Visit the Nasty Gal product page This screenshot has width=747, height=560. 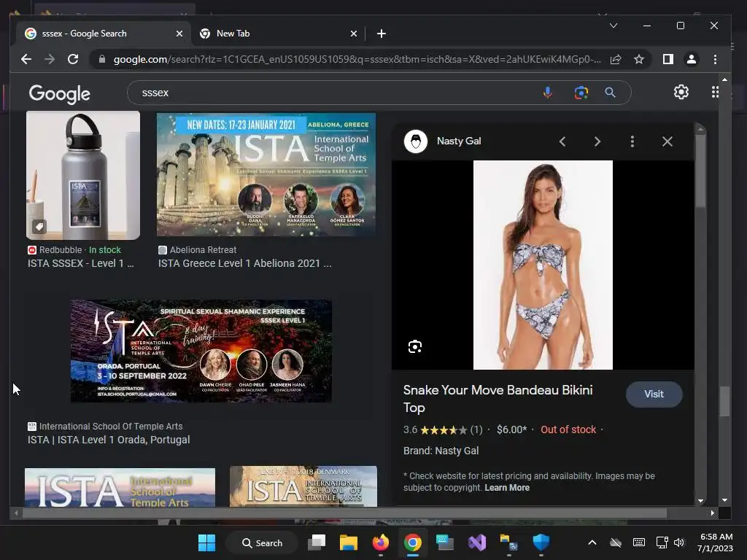[654, 394]
